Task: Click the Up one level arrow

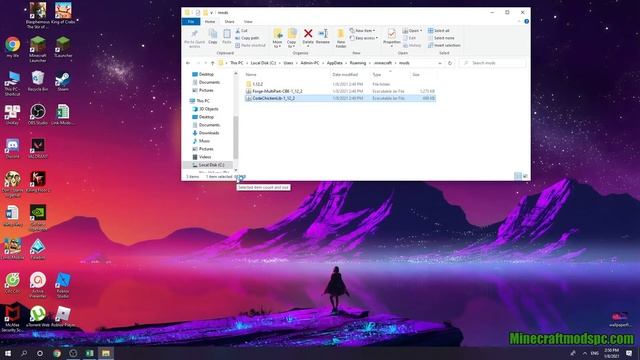Action: point(212,63)
